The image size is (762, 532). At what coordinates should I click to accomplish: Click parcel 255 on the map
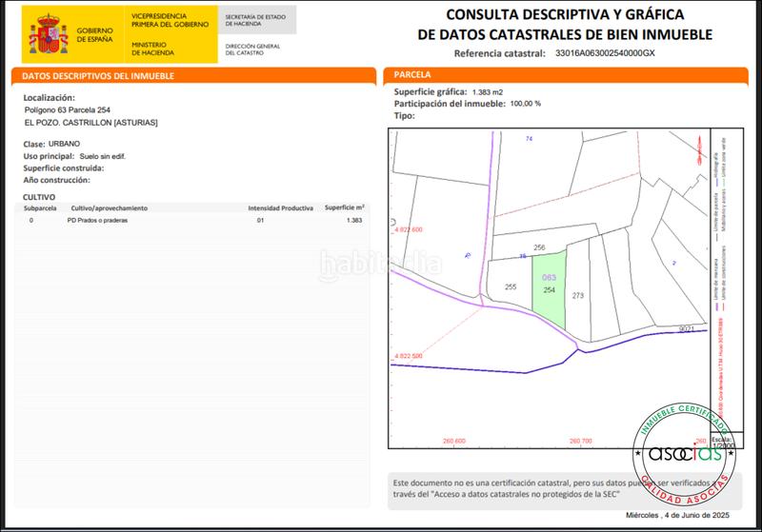510,286
